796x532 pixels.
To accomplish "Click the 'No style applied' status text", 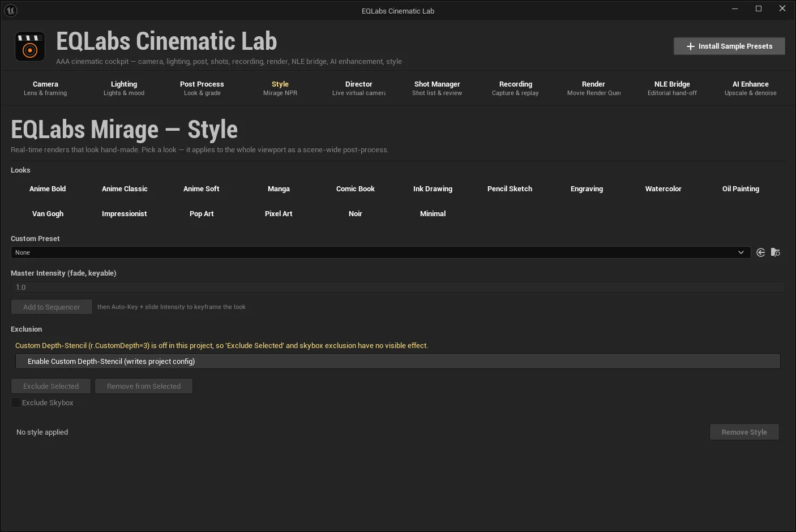I will pos(42,432).
